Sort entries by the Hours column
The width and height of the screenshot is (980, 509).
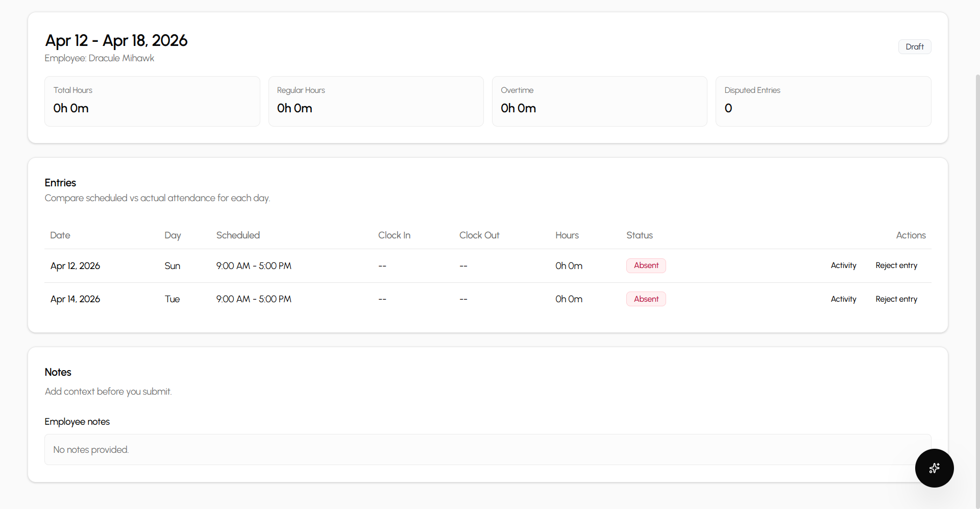click(x=567, y=235)
